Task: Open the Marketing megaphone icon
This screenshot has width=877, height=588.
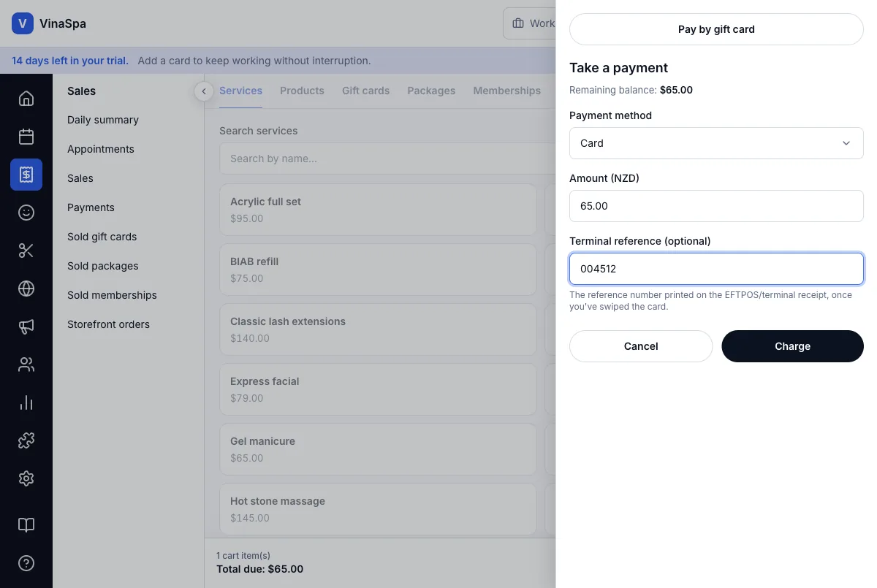Action: click(26, 327)
